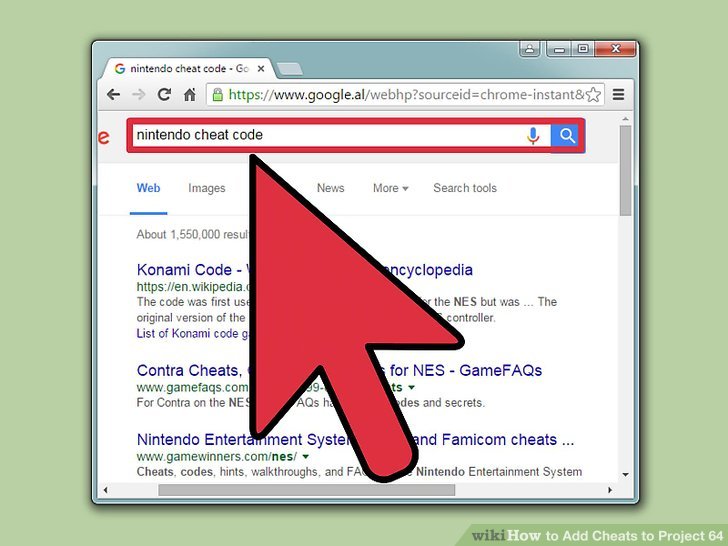This screenshot has height=546, width=728.
Task: Click the horizontal scrollbar left arrow
Action: click(106, 490)
